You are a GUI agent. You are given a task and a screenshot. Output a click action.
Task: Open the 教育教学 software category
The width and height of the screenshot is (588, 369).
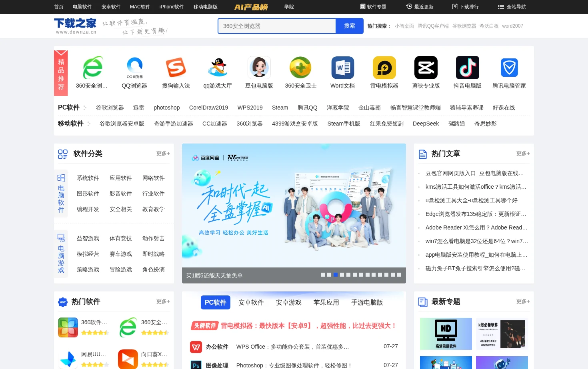coord(154,209)
